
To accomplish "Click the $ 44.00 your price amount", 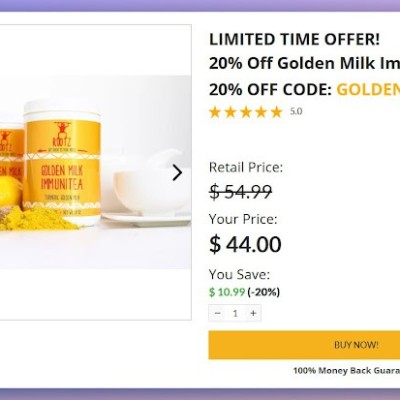I will [245, 244].
